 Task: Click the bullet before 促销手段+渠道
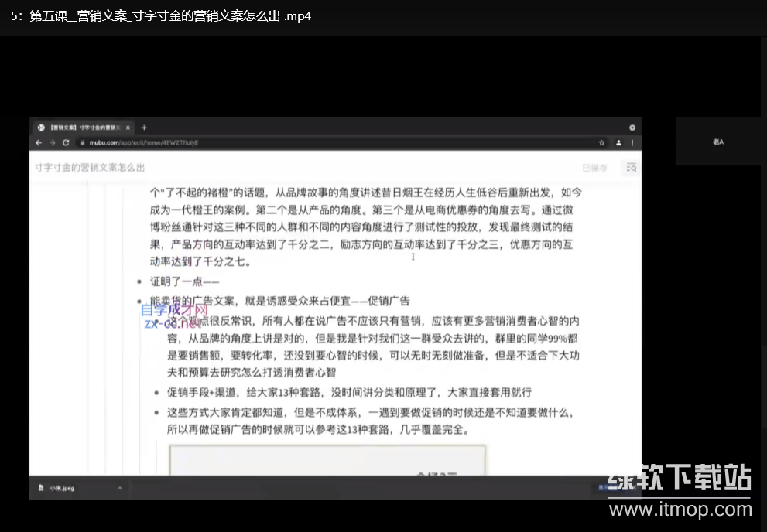157,393
